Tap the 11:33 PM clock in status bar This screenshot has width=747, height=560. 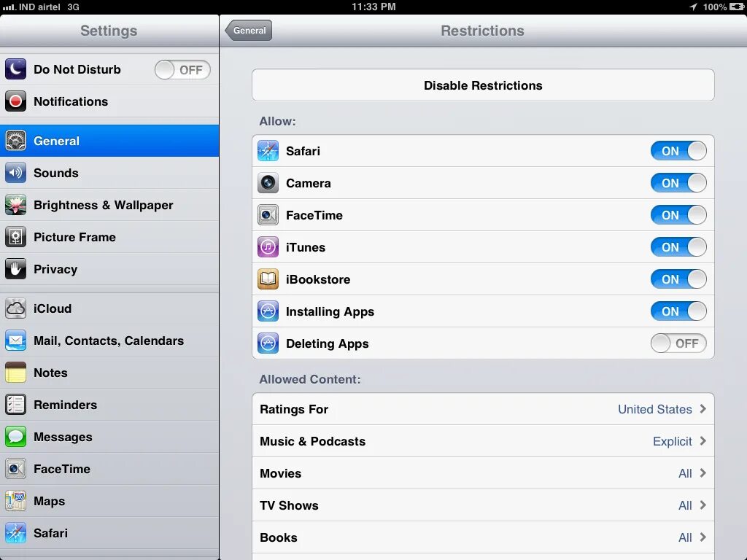click(x=373, y=7)
